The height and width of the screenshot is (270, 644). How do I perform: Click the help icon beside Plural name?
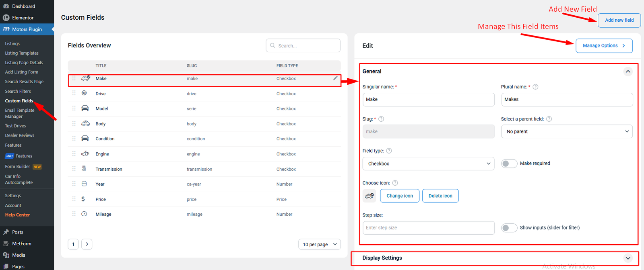pos(535,87)
